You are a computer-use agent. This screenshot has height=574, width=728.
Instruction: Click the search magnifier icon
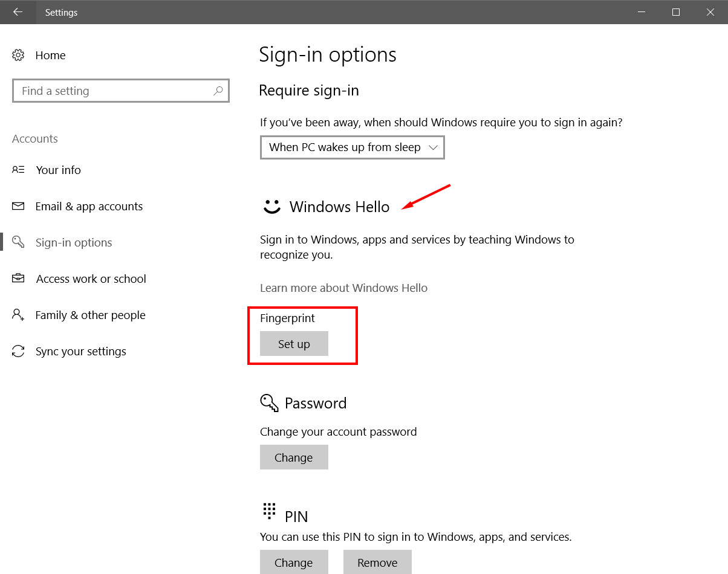(x=218, y=91)
